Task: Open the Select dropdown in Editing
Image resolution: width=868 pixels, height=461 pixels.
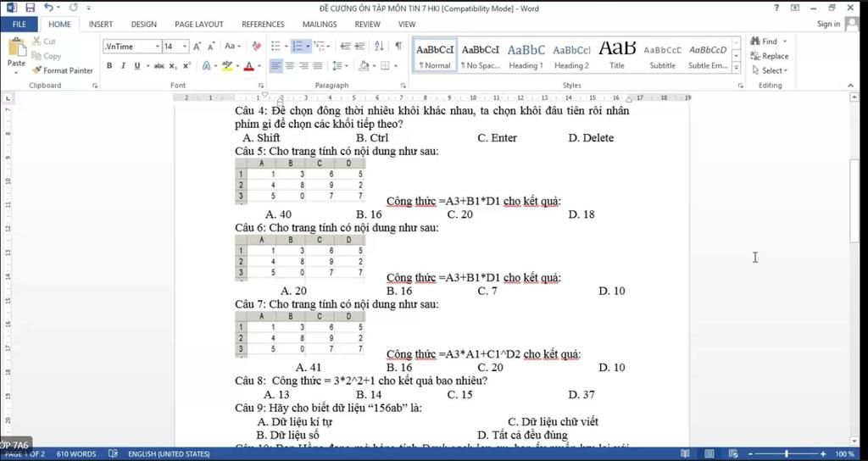Action: coord(770,70)
